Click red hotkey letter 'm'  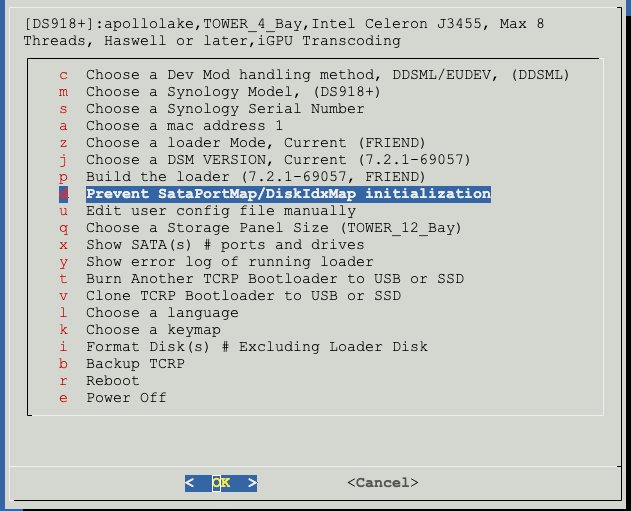point(63,92)
